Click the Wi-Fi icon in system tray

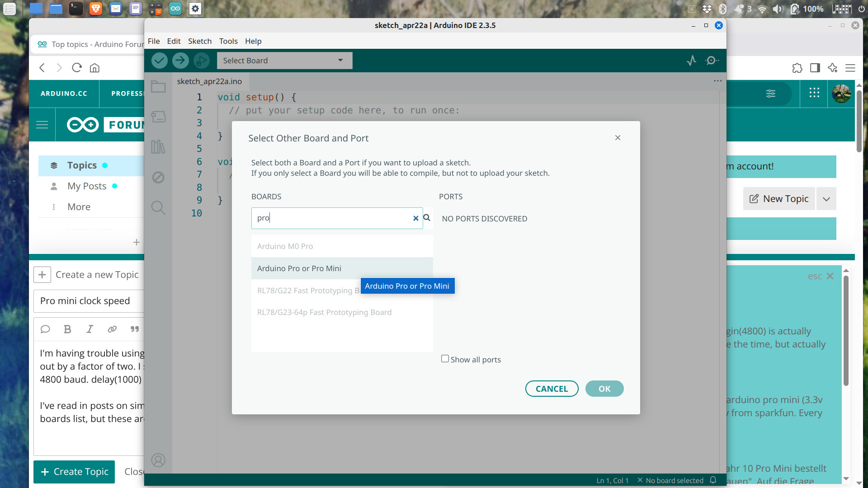click(x=762, y=9)
